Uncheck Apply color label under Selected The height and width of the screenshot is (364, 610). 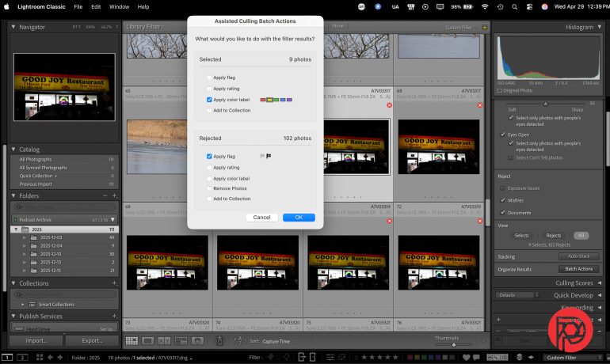pyautogui.click(x=209, y=100)
